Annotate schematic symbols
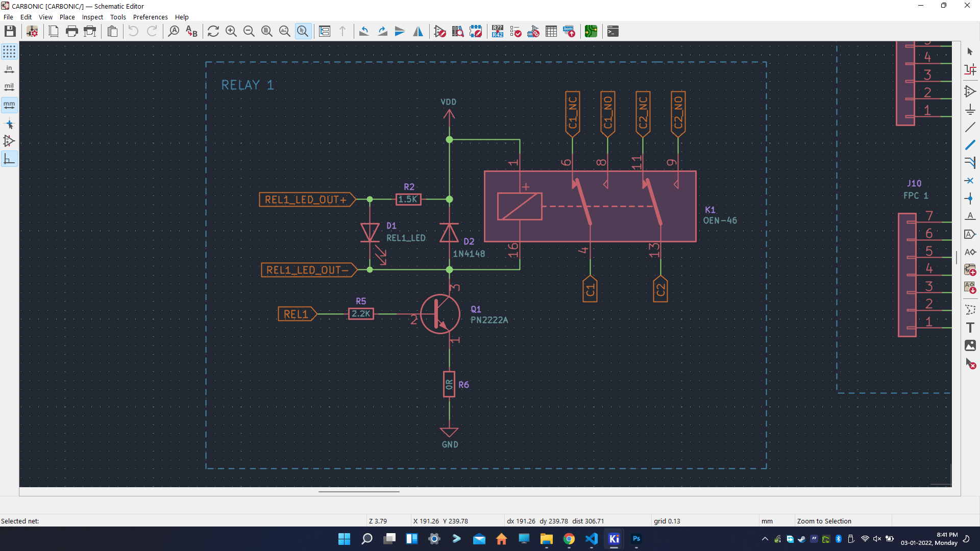This screenshot has height=551, width=980. (x=498, y=32)
